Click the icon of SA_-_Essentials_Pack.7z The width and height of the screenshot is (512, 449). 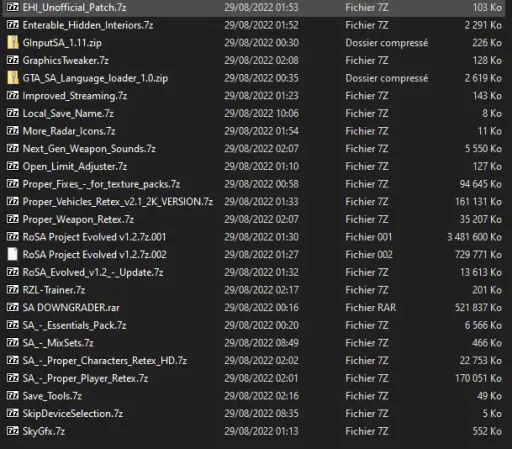click(13, 325)
